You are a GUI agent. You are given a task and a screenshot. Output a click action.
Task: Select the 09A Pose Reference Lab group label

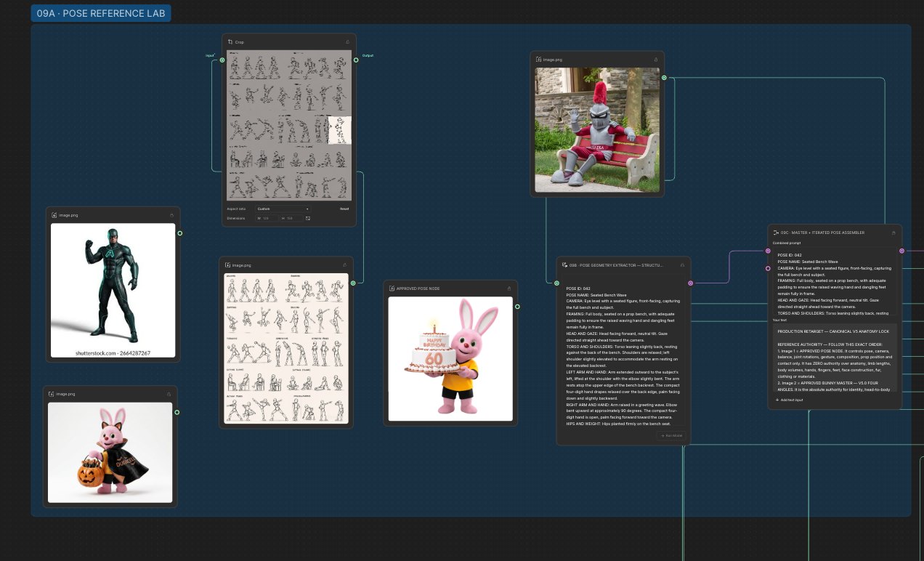pyautogui.click(x=102, y=13)
